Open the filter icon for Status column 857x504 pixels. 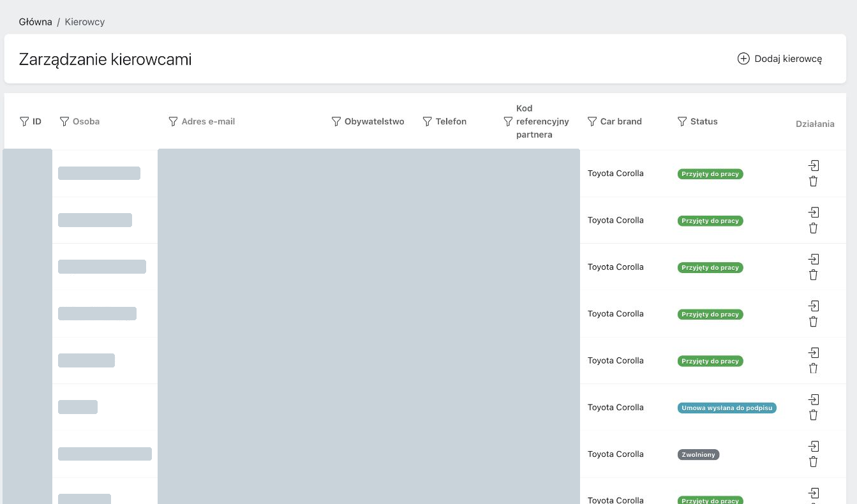[x=682, y=121]
